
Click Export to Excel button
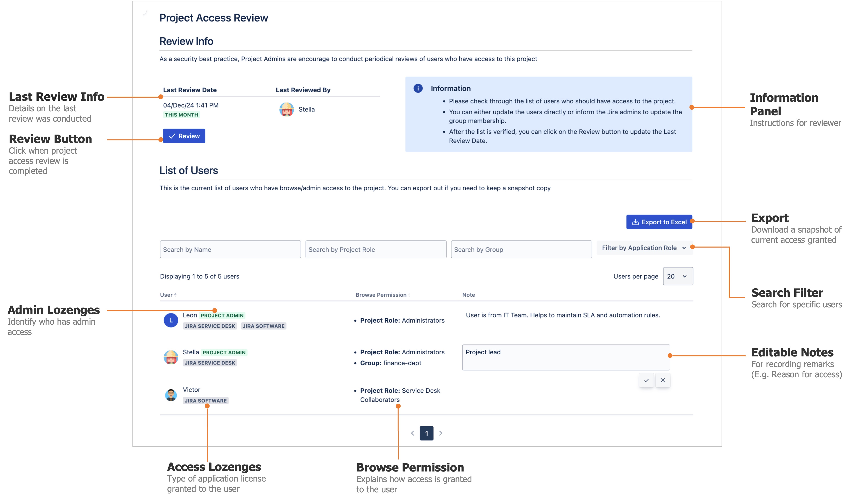(659, 222)
